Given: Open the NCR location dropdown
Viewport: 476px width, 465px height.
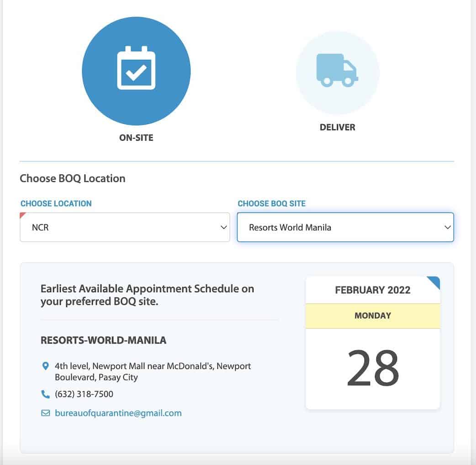Looking at the screenshot, I should pos(125,227).
